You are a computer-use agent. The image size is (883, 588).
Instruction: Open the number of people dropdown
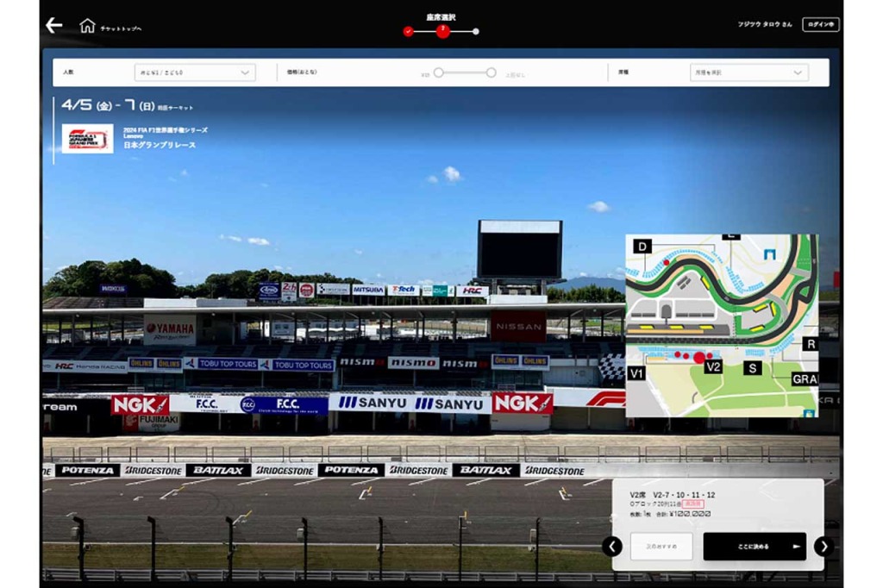pyautogui.click(x=195, y=72)
